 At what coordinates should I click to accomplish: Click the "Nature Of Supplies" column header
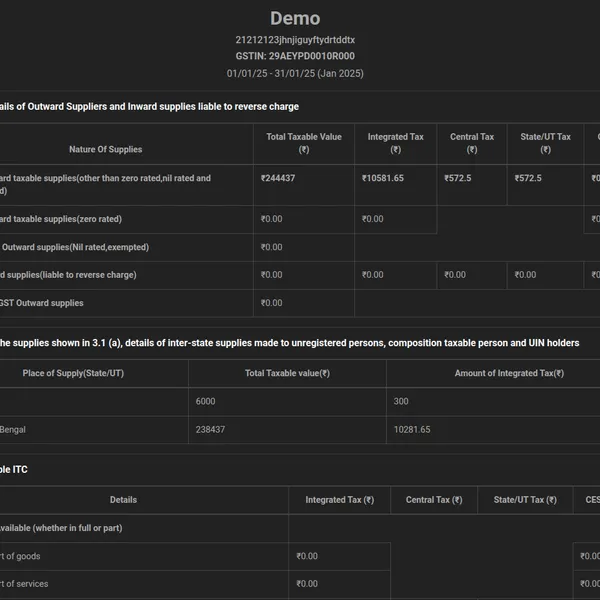tap(106, 149)
